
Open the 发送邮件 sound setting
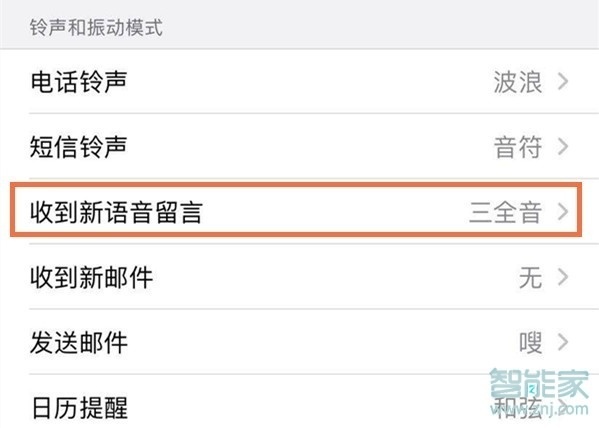click(x=300, y=342)
